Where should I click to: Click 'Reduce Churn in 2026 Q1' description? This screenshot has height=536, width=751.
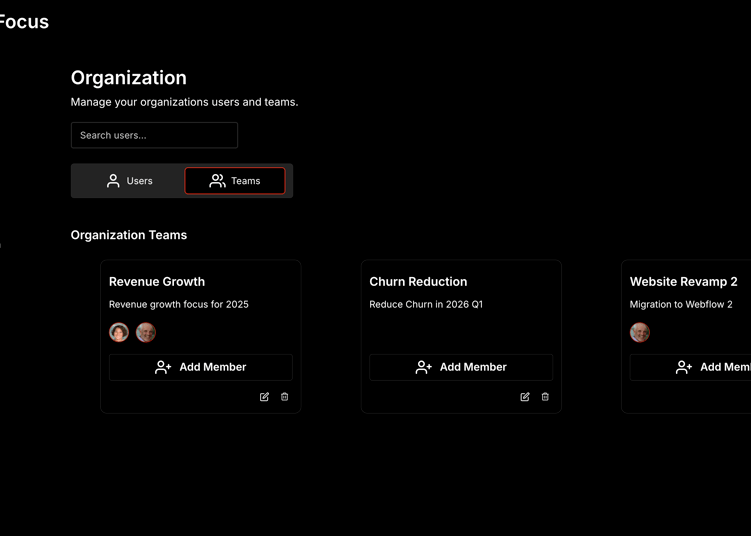(426, 304)
